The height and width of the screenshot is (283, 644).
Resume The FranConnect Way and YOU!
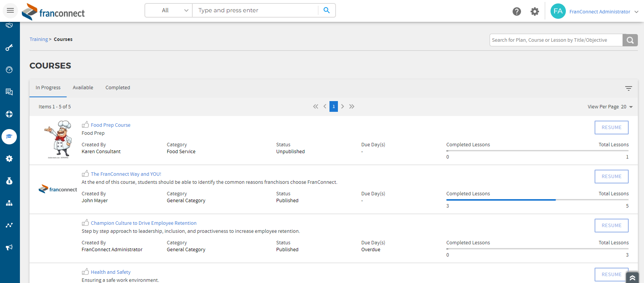tap(611, 177)
